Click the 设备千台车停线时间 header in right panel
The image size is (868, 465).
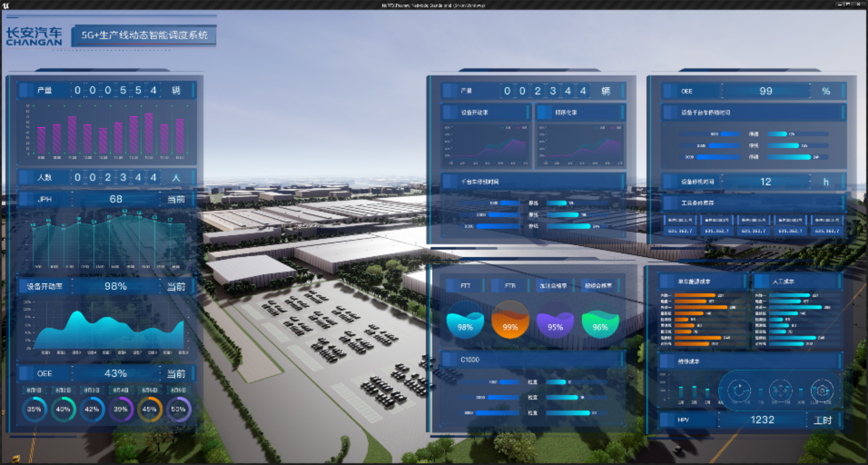pos(753,113)
